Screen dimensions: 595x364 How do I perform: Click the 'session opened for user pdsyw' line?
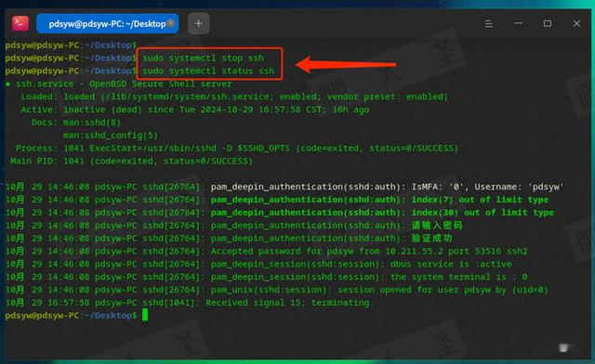click(x=277, y=290)
